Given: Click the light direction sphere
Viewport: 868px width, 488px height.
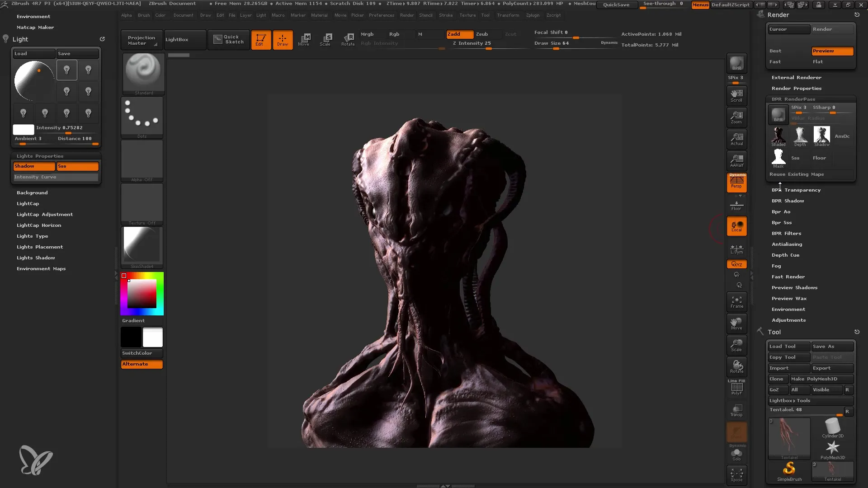Looking at the screenshot, I should (33, 81).
